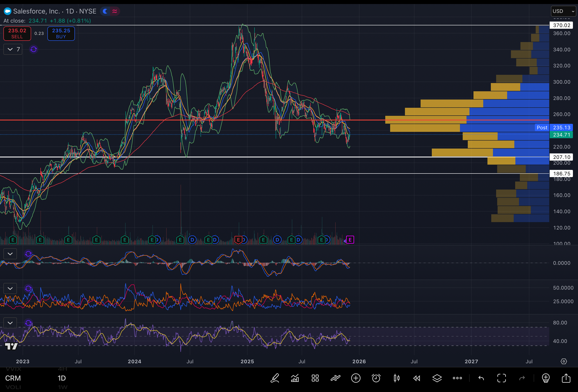Screen dimensions: 578x392
Task: Enter fullscreen mode
Action: point(501,378)
